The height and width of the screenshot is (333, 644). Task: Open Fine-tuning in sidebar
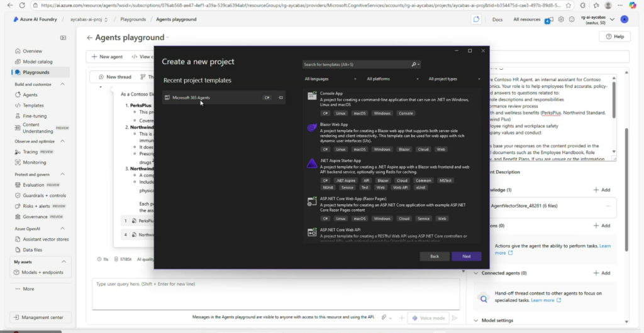(x=35, y=116)
